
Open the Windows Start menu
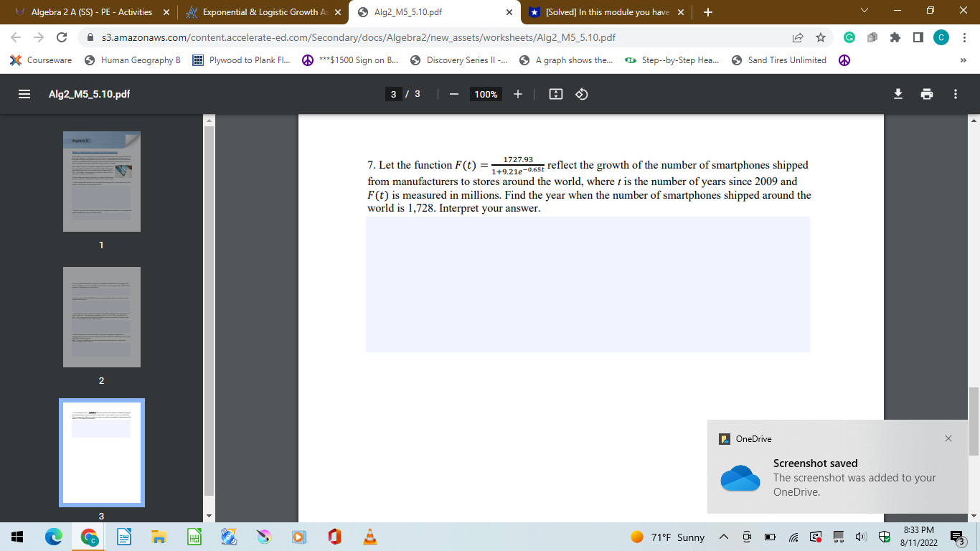(x=17, y=537)
